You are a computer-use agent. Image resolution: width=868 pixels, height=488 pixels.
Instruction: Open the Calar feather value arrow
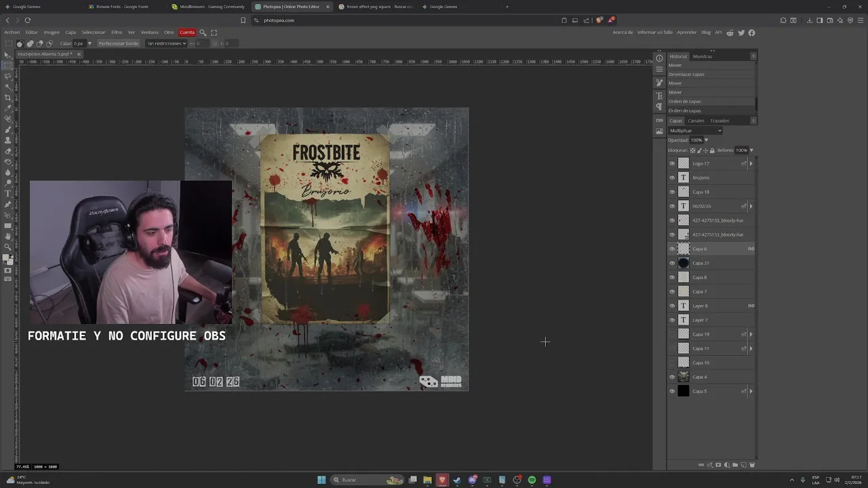pyautogui.click(x=89, y=43)
